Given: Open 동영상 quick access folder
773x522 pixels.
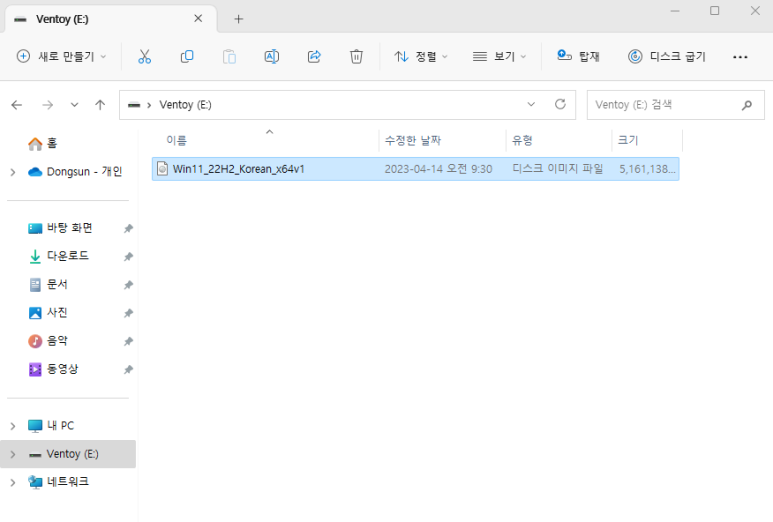Looking at the screenshot, I should pyautogui.click(x=53, y=369).
